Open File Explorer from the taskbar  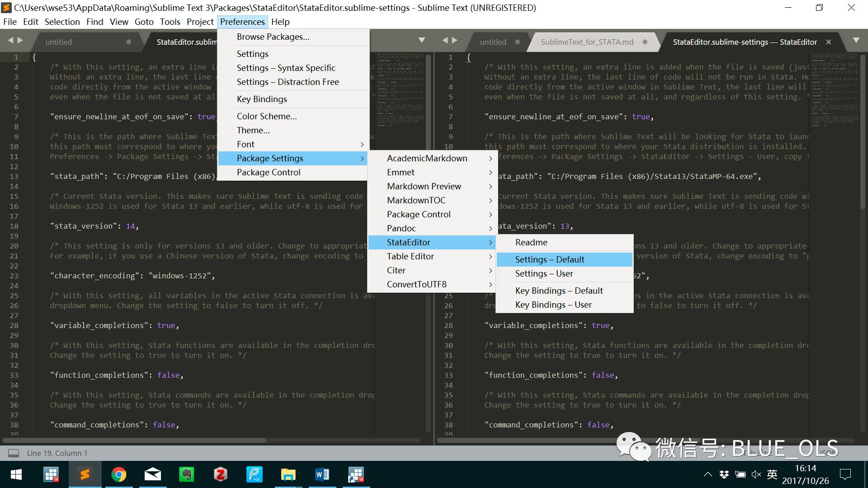pos(288,474)
